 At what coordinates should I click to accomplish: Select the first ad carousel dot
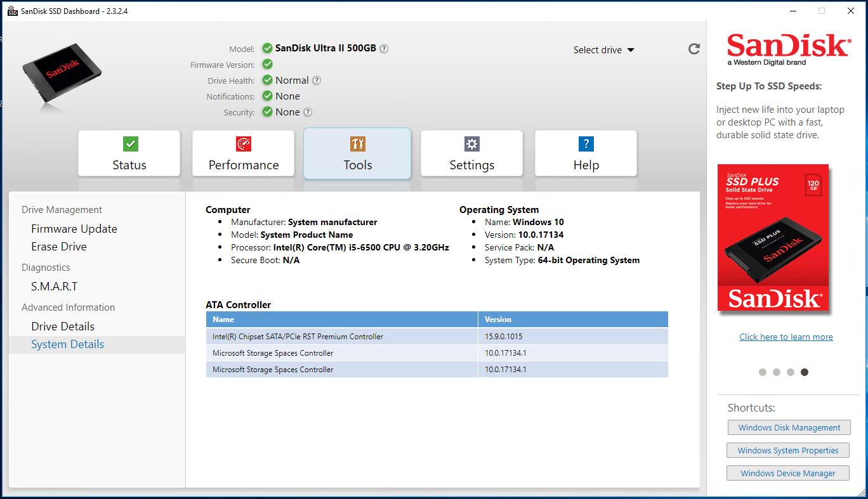tap(763, 372)
